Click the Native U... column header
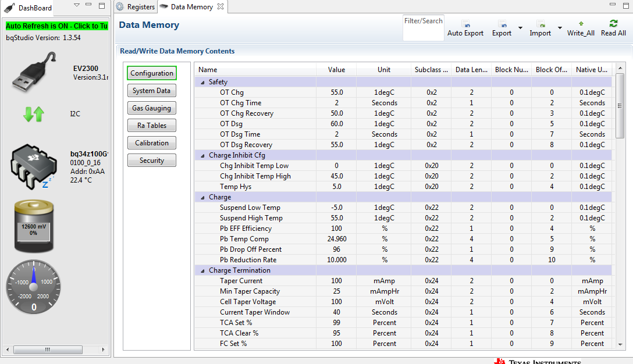The image size is (633, 364). pyautogui.click(x=592, y=70)
